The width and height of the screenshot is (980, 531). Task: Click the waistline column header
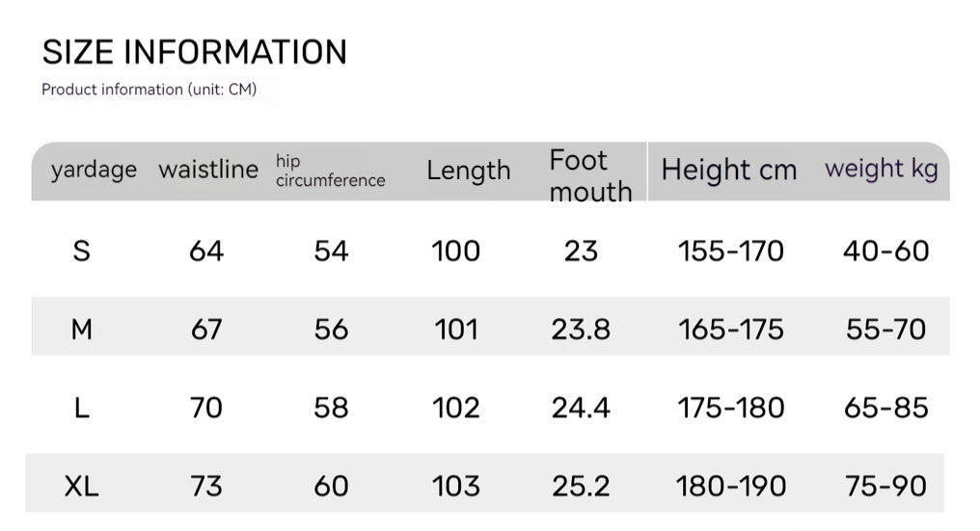point(208,171)
